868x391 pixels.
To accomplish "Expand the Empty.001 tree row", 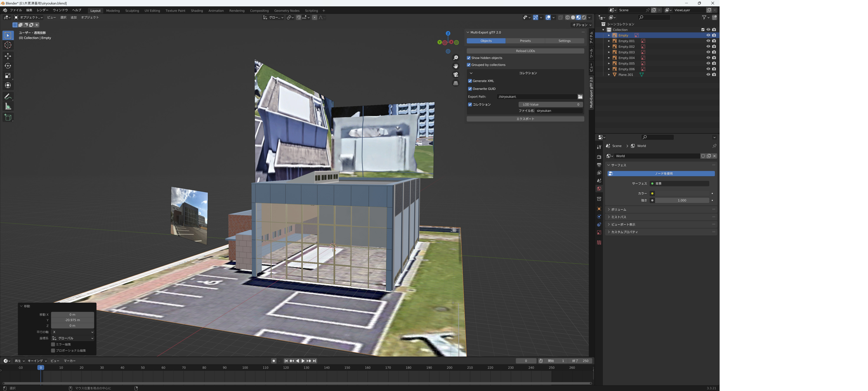I will click(x=609, y=41).
